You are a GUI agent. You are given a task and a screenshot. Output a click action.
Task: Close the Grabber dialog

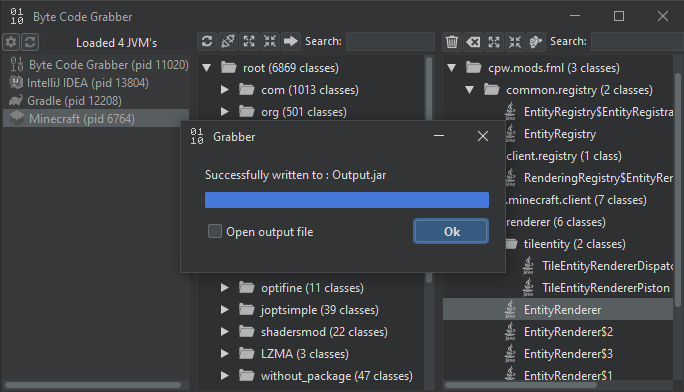tap(483, 136)
